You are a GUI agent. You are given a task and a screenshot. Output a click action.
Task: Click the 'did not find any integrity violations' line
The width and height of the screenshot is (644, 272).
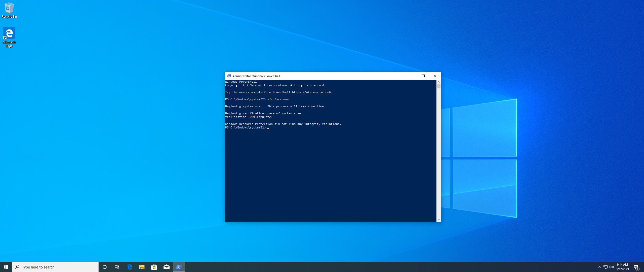(283, 124)
